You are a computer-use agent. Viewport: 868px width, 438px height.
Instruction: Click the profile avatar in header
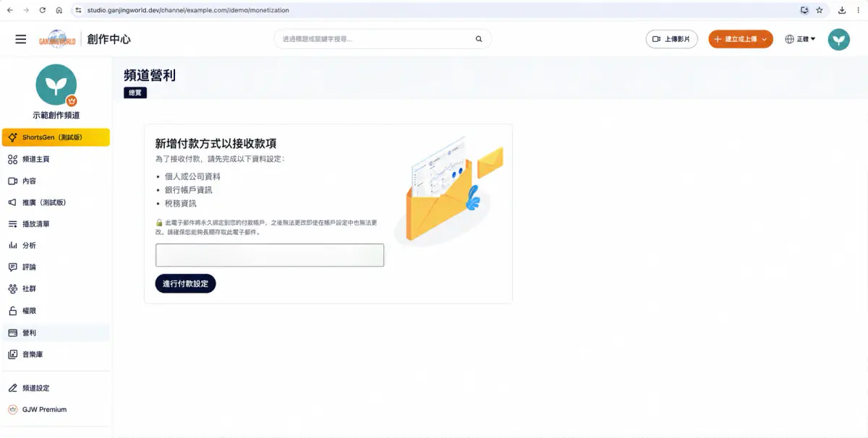pos(839,39)
